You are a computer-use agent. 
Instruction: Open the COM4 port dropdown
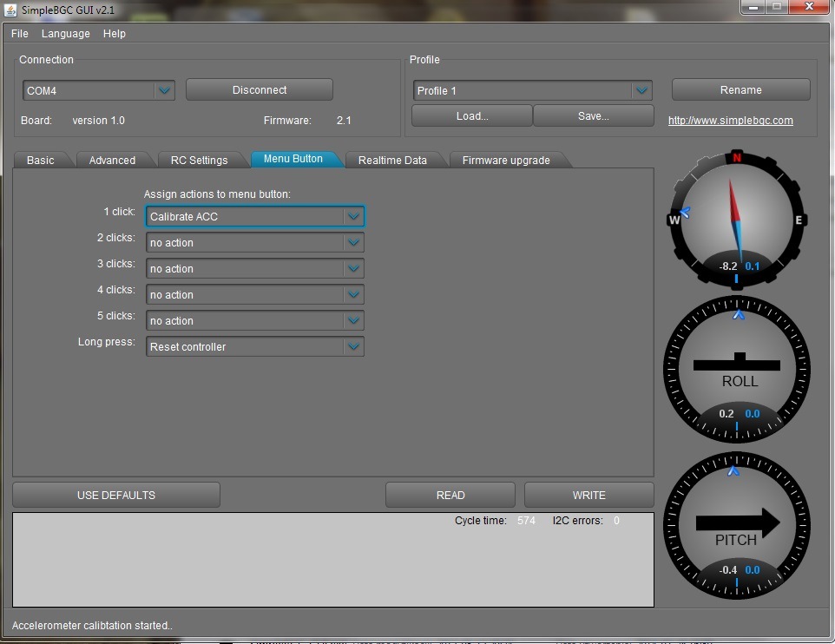point(98,90)
